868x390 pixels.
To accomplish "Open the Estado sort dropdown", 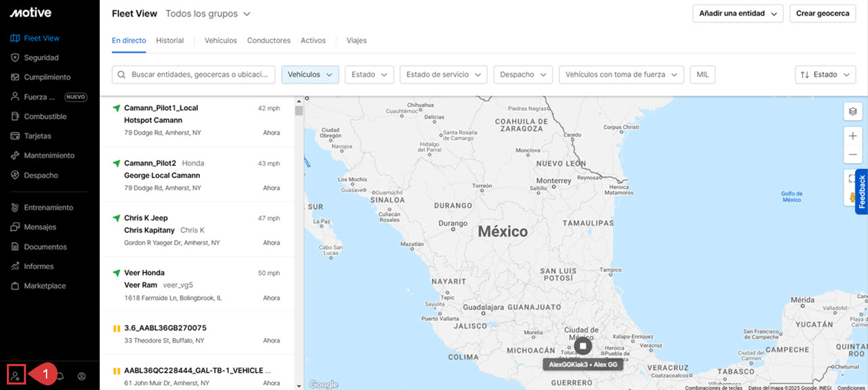I will (x=825, y=75).
